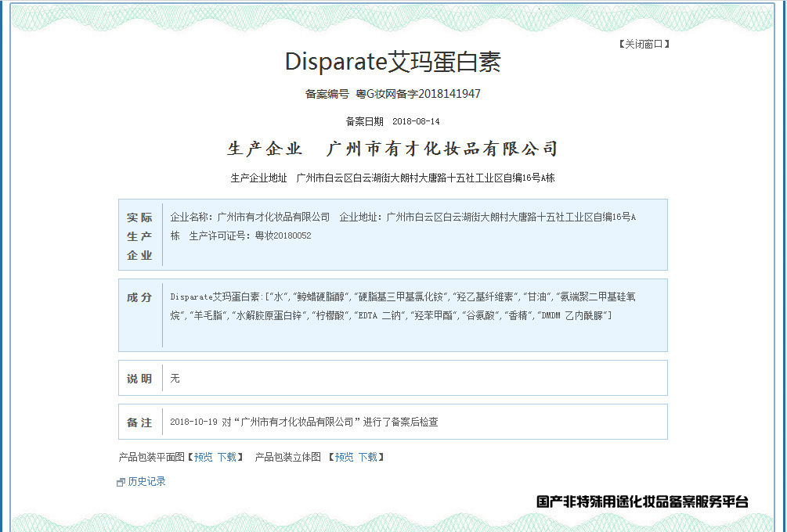Click 下载 download for 产品包装平面图

[228, 457]
